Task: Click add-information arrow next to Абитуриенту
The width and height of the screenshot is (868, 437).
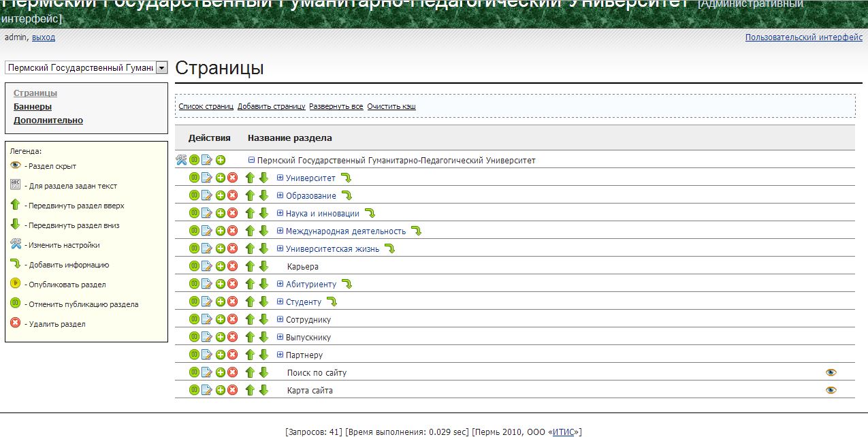Action: pos(347,284)
